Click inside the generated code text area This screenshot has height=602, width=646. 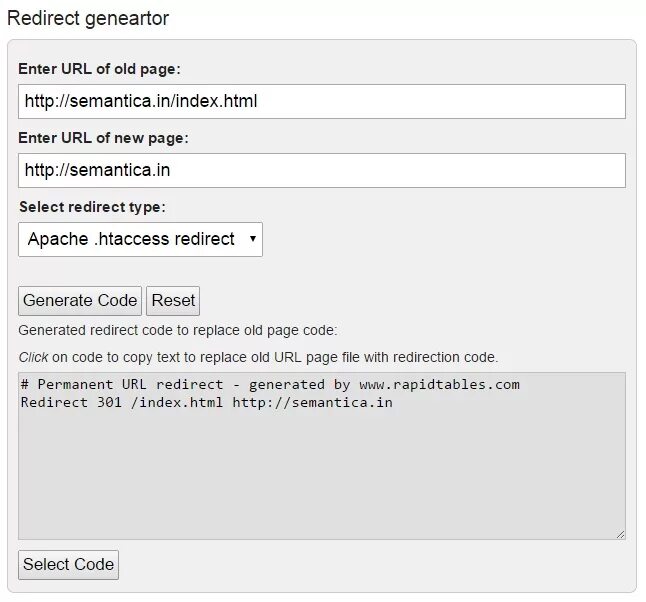321,455
